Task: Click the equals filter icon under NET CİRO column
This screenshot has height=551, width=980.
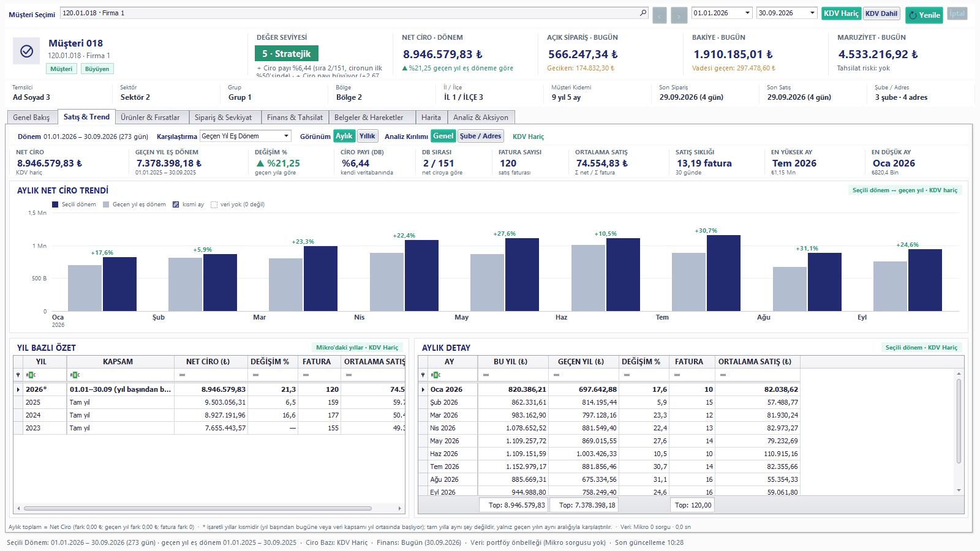Action: pos(182,375)
